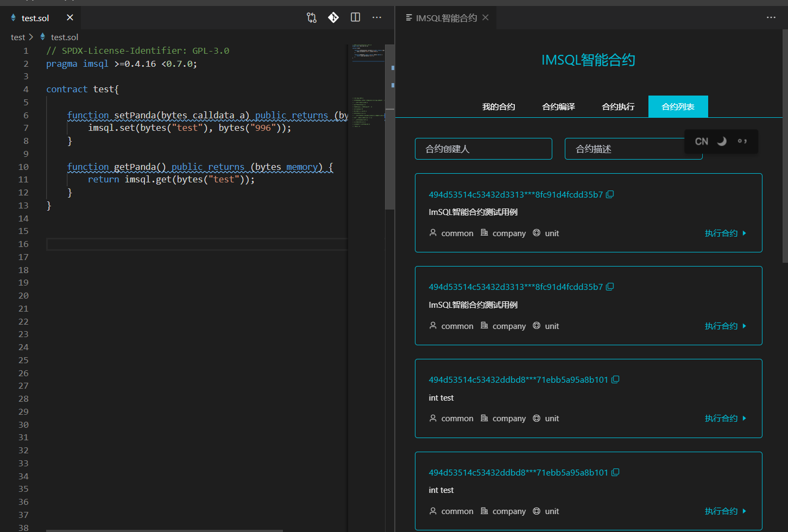The height and width of the screenshot is (532, 788).
Task: Click the 'contract test{' code line
Action: (x=83, y=89)
